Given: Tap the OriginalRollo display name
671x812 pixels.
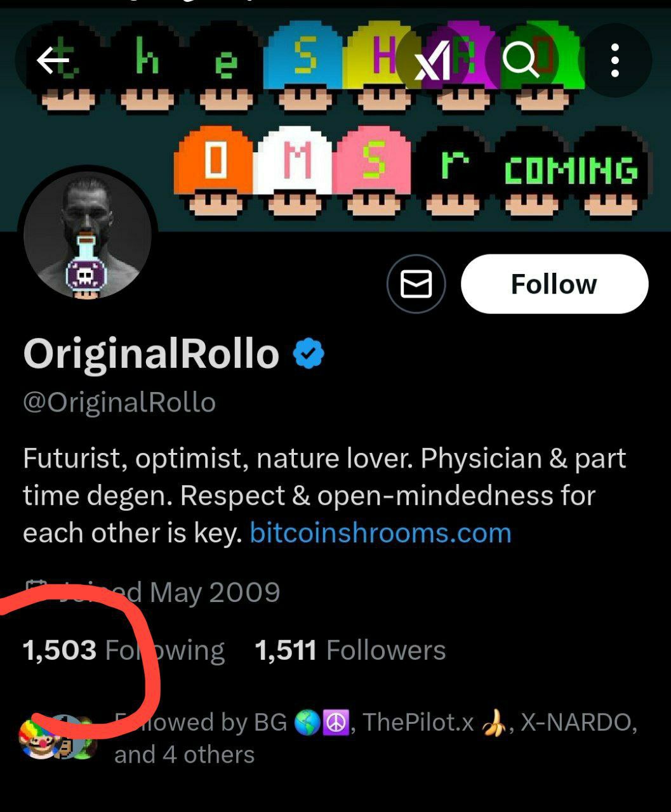Looking at the screenshot, I should pos(151,353).
